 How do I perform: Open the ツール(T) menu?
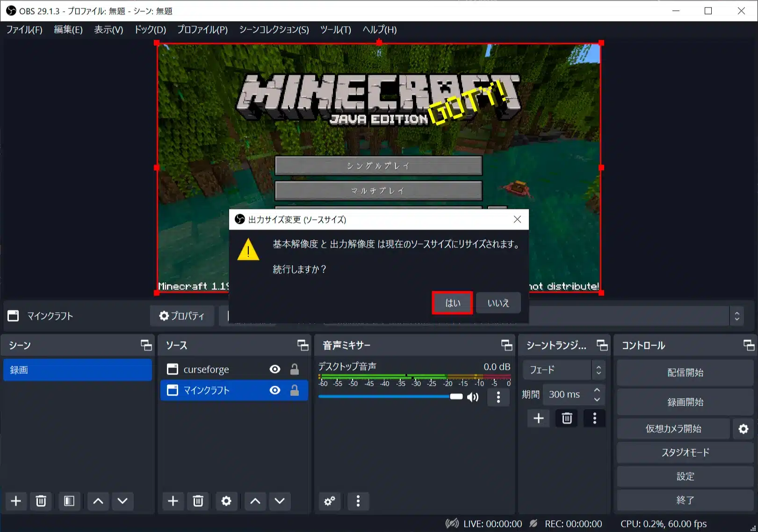click(x=335, y=29)
